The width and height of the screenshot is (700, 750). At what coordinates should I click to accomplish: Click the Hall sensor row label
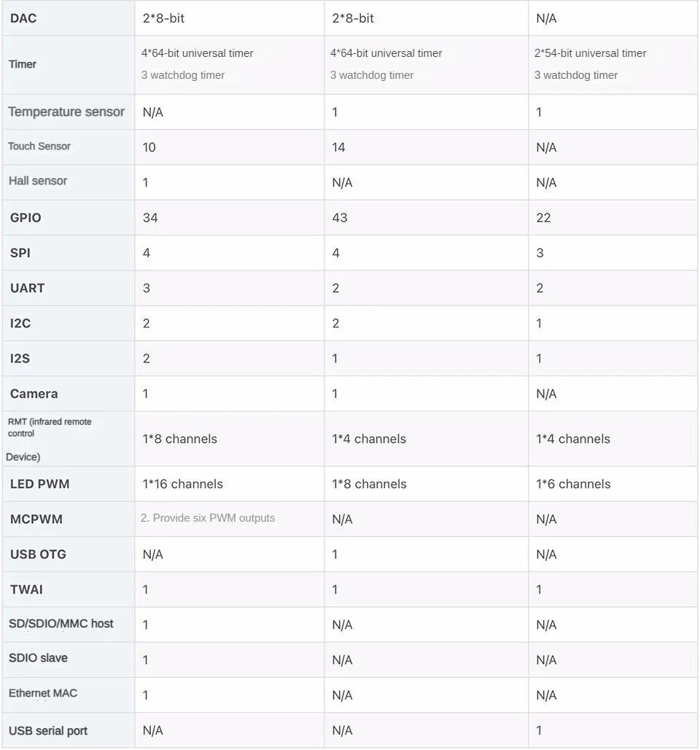tap(38, 181)
